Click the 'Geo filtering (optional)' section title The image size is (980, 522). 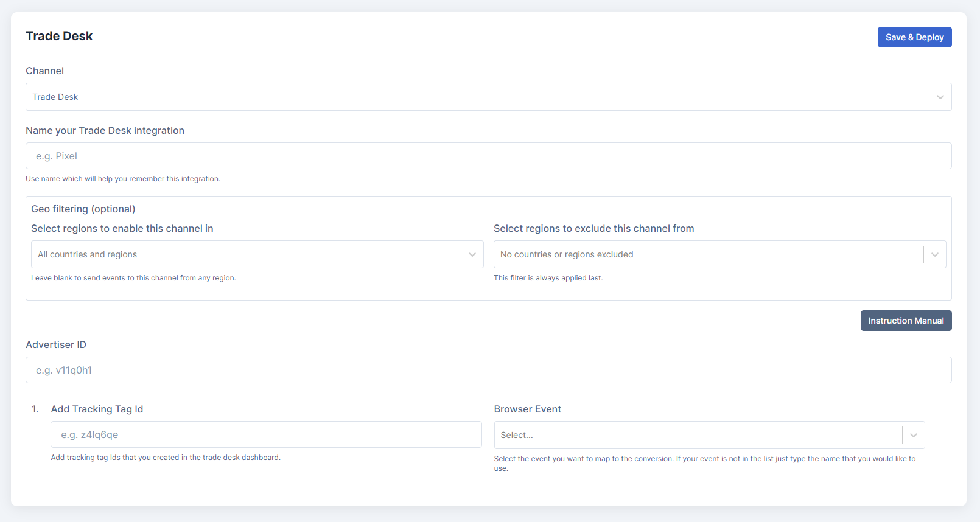[x=83, y=209]
